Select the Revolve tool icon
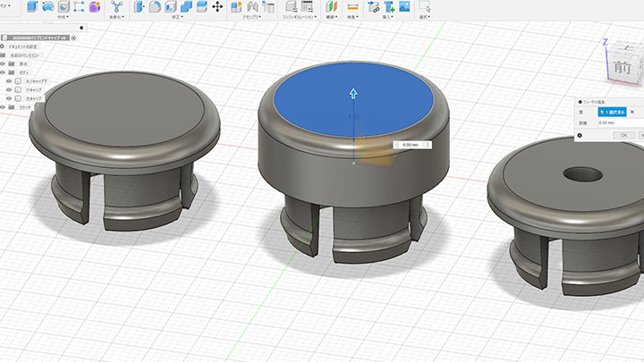Screen dimensions: 644x362 [x=48, y=6]
